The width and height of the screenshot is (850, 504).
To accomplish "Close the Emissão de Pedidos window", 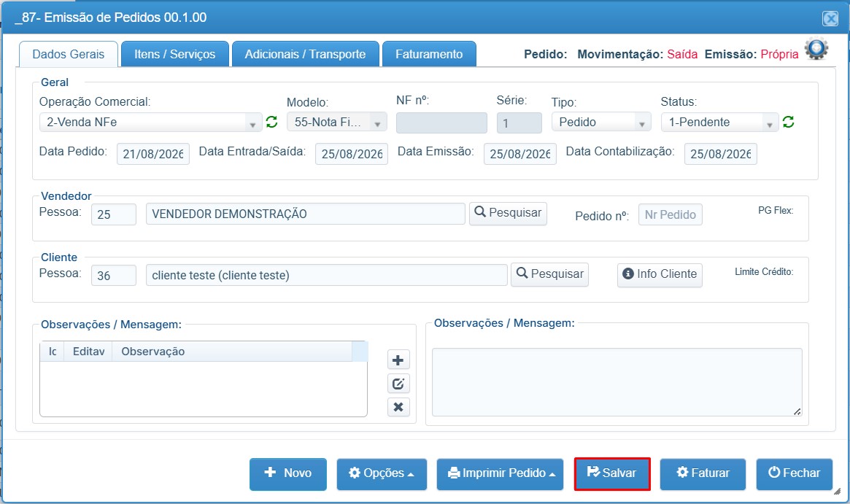I will click(x=830, y=18).
